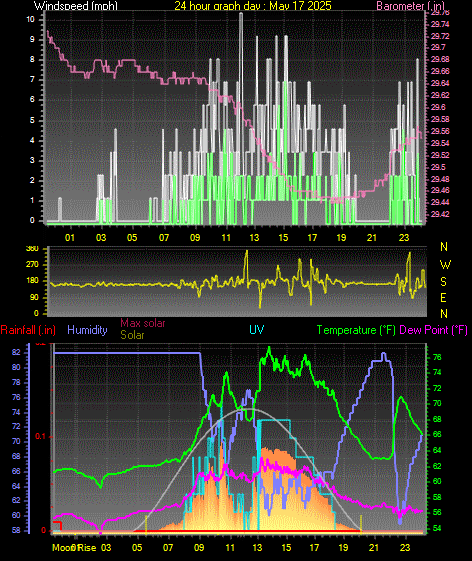
Task: Click the "UV" legend label
Action: pos(257,330)
